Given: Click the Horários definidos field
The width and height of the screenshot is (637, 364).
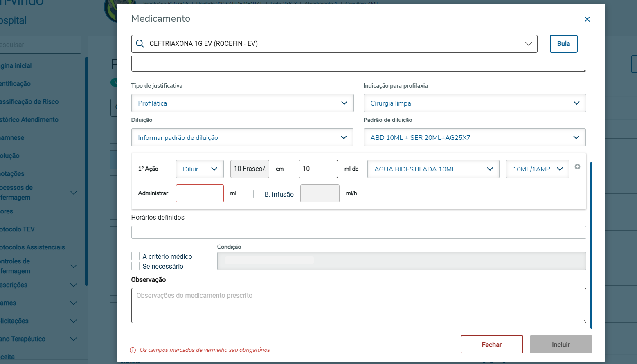Looking at the screenshot, I should (x=358, y=232).
